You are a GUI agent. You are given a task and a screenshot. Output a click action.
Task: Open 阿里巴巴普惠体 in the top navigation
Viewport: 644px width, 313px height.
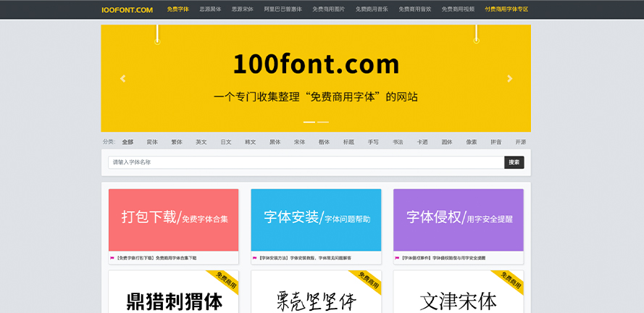click(283, 9)
